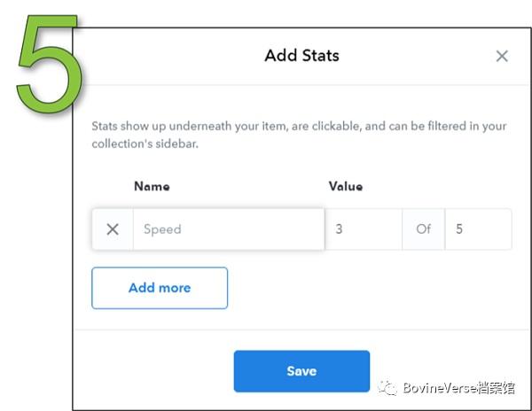Click the 'Of' separator label
This screenshot has width=532, height=411.
click(x=424, y=229)
